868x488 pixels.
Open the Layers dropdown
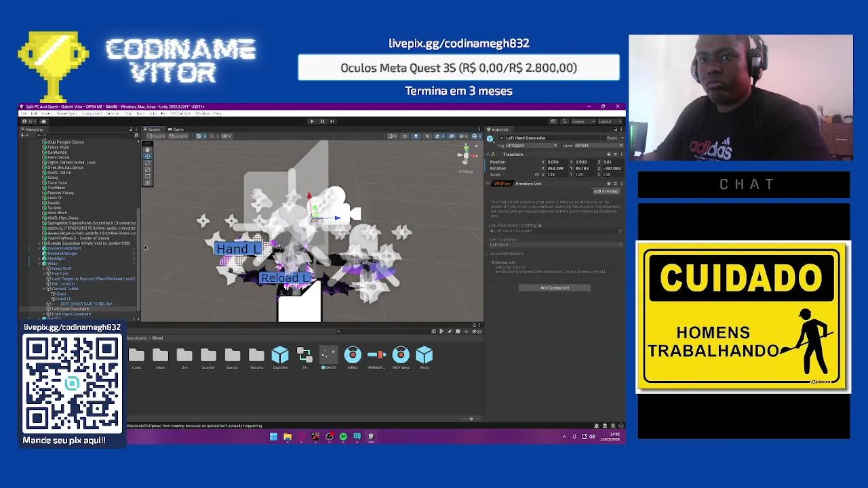pos(583,121)
